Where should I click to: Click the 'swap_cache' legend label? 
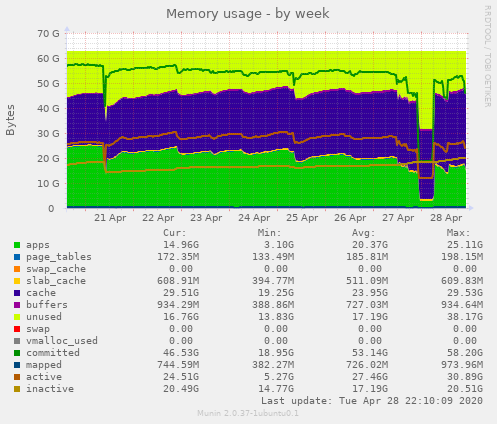tap(56, 269)
